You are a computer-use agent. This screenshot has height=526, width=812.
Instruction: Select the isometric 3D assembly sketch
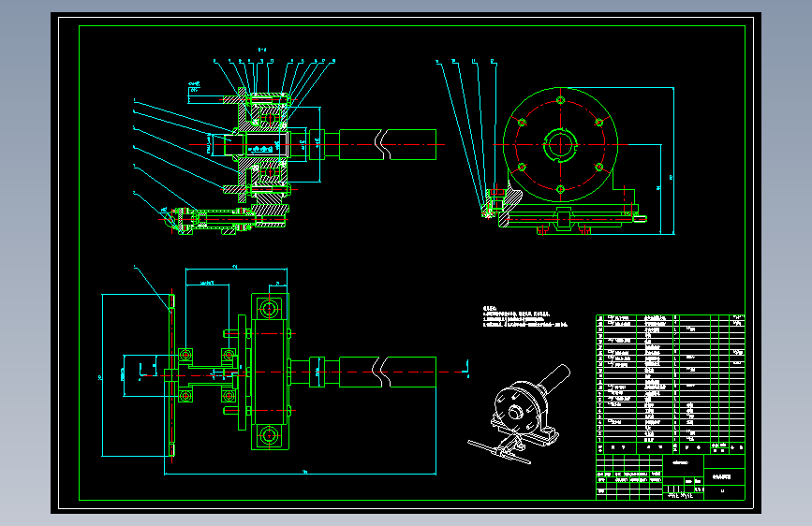[x=519, y=415]
